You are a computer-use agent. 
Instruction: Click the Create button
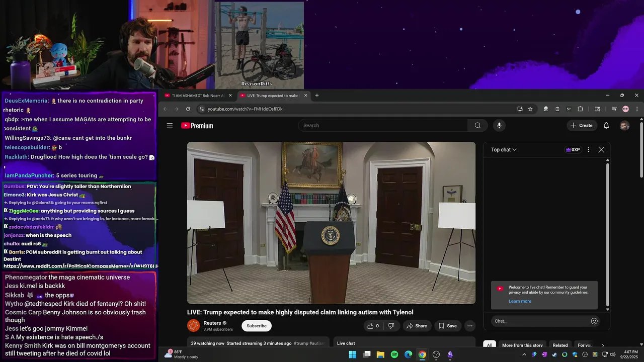582,125
